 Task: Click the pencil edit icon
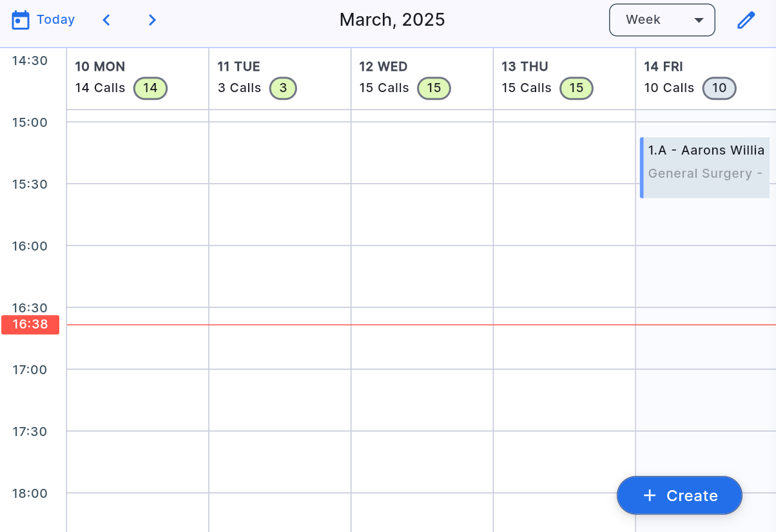tap(746, 20)
